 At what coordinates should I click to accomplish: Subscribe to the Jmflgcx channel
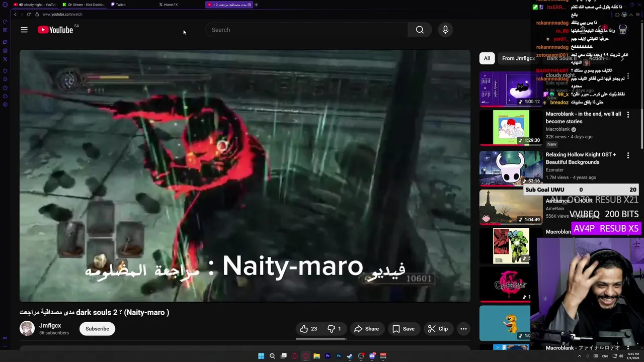pyautogui.click(x=97, y=329)
